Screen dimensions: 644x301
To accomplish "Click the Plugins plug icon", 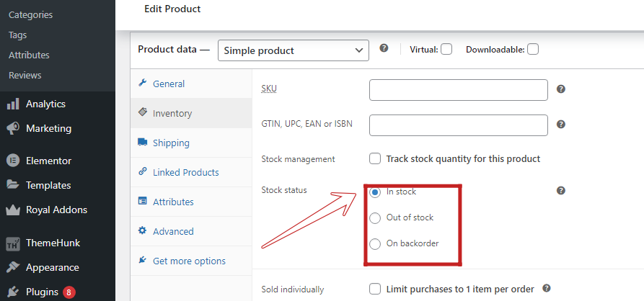I will coord(12,292).
